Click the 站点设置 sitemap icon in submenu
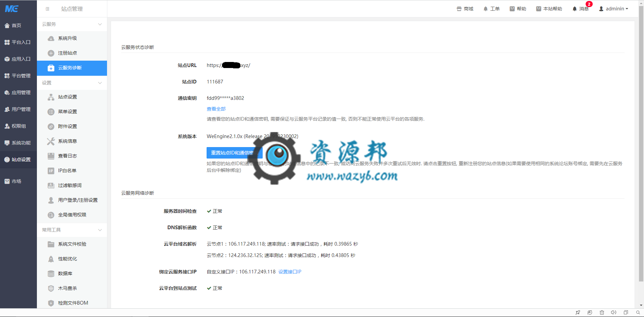The image size is (644, 317). tap(51, 97)
